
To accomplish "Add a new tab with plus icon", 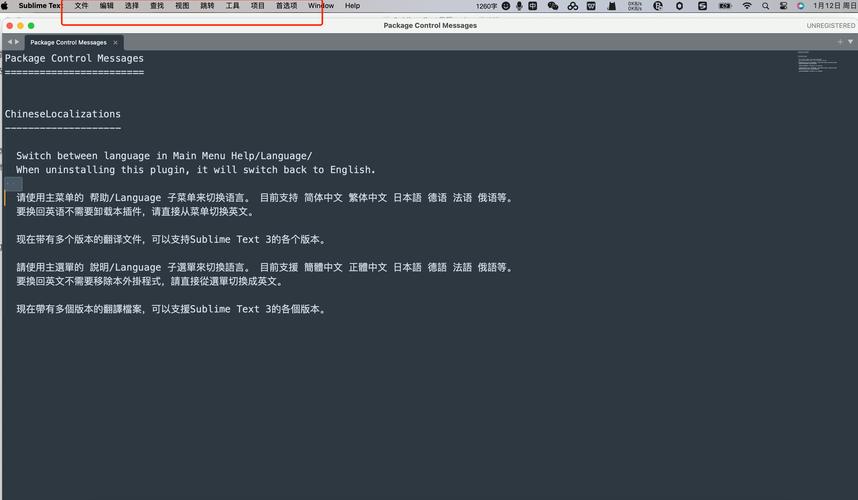I will click(840, 42).
